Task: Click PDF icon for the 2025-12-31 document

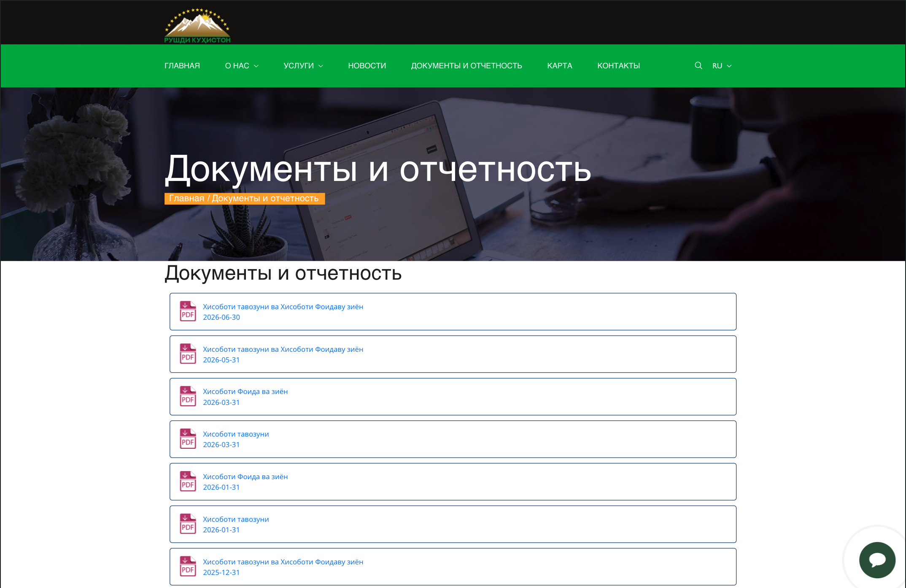Action: click(x=188, y=566)
